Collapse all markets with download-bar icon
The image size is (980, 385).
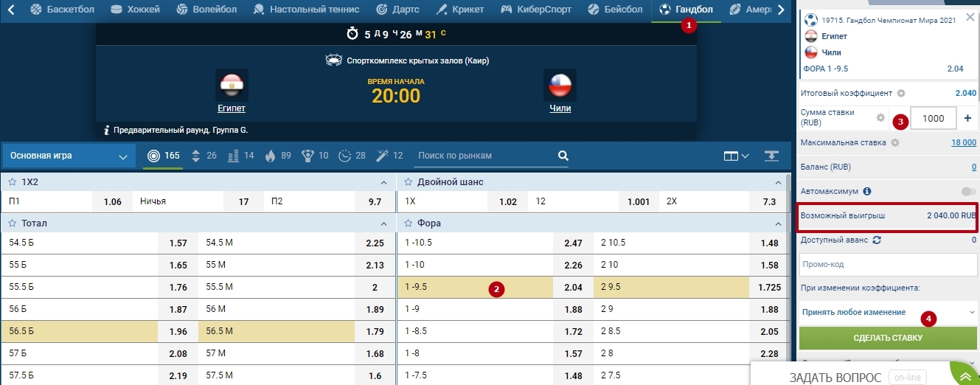pos(771,156)
